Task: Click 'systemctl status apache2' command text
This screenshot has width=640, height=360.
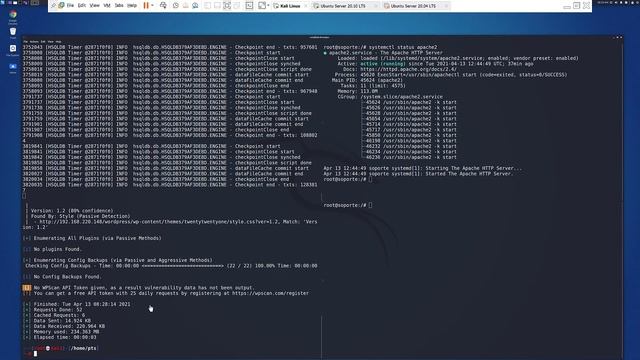Action: [402, 47]
